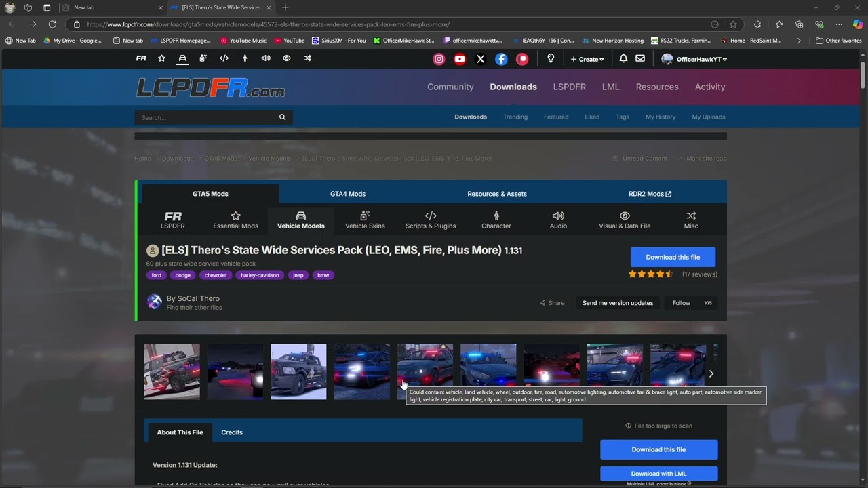Click the harley-davidson tag

(x=260, y=275)
